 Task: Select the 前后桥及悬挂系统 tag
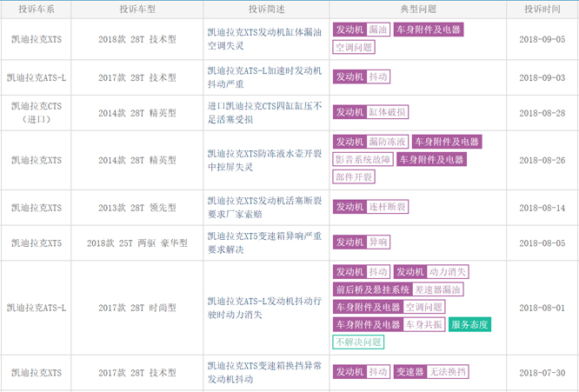point(372,289)
